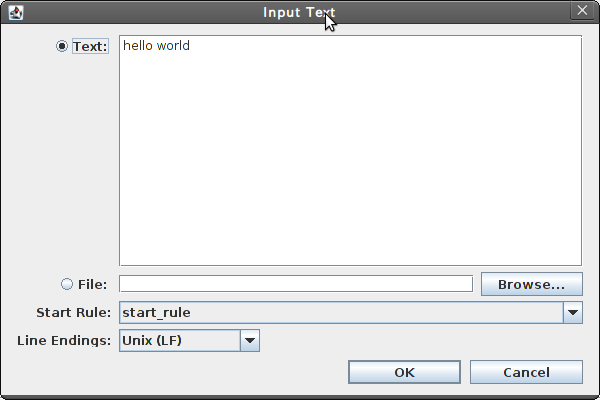Expand the Line Endings dropdown arrow
This screenshot has width=600, height=400.
(x=250, y=340)
